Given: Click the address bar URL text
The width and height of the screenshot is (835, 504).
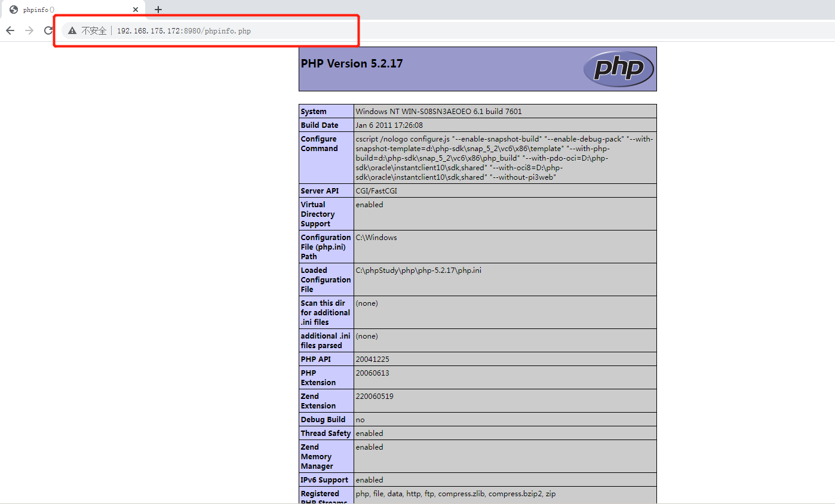Looking at the screenshot, I should [184, 31].
